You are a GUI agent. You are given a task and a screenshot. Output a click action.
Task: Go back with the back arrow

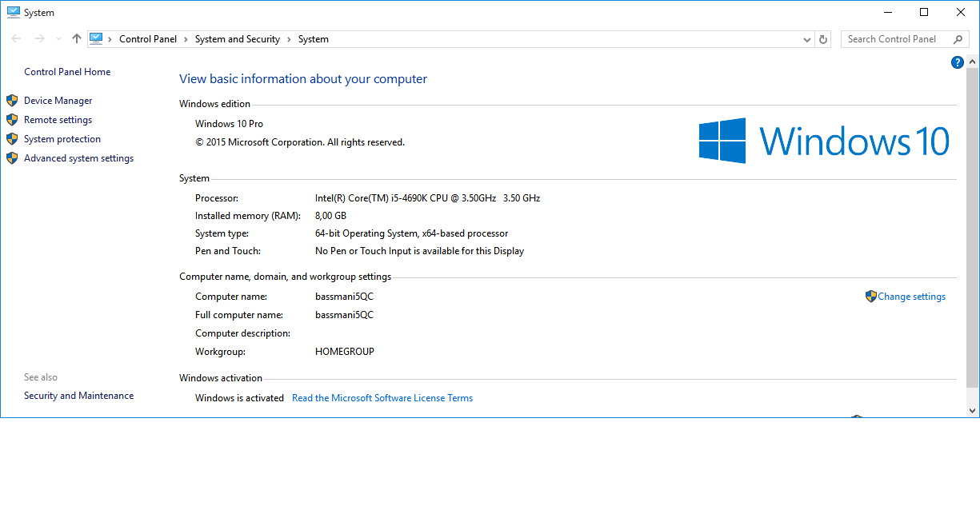[16, 38]
